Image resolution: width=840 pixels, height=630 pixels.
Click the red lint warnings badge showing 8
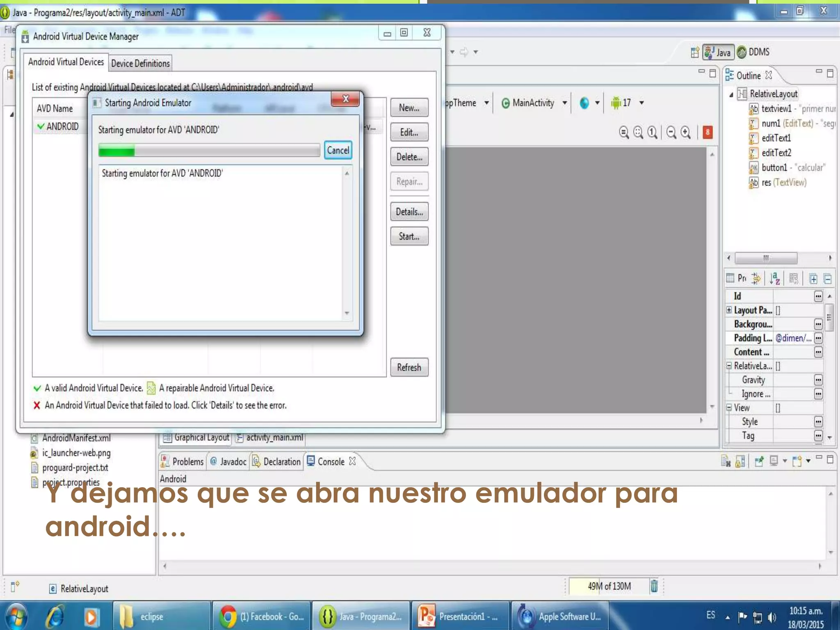[708, 132]
